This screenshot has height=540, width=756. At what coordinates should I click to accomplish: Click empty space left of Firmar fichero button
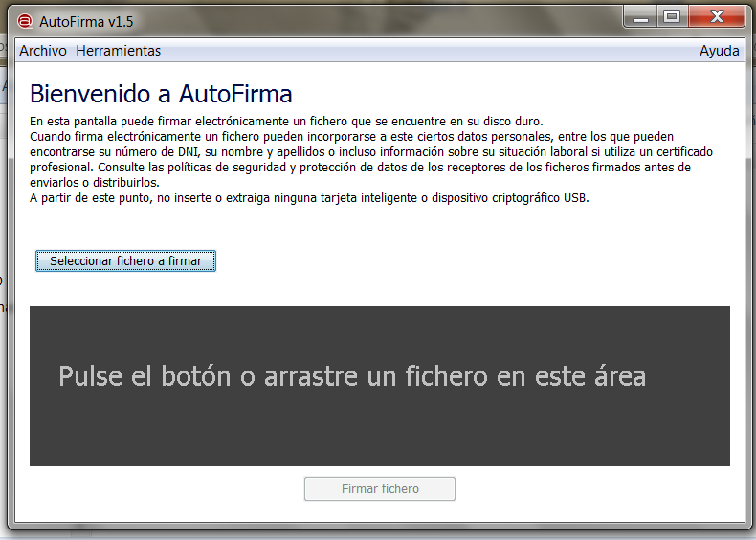coord(163,488)
